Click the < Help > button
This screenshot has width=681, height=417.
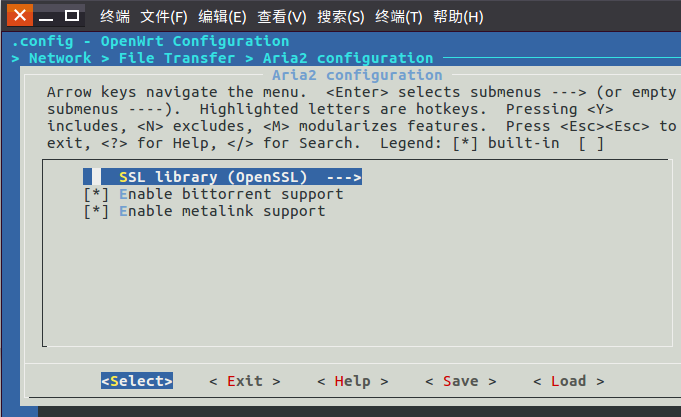(353, 381)
